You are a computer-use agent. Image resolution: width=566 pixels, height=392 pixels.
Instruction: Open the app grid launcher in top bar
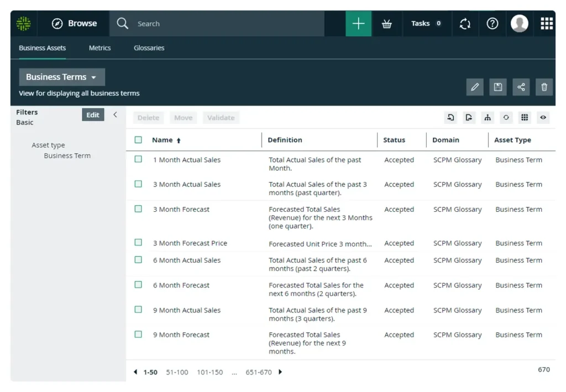(x=546, y=24)
